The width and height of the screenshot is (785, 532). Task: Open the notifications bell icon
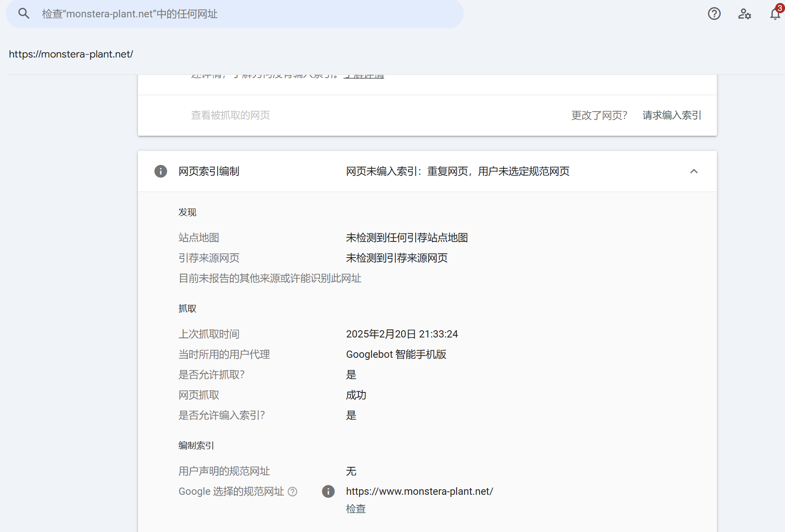[775, 14]
